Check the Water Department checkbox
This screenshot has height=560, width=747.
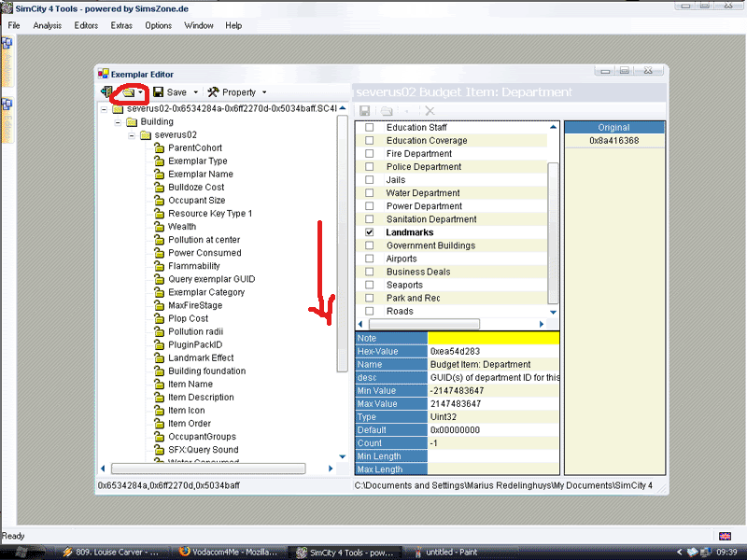[x=369, y=193]
